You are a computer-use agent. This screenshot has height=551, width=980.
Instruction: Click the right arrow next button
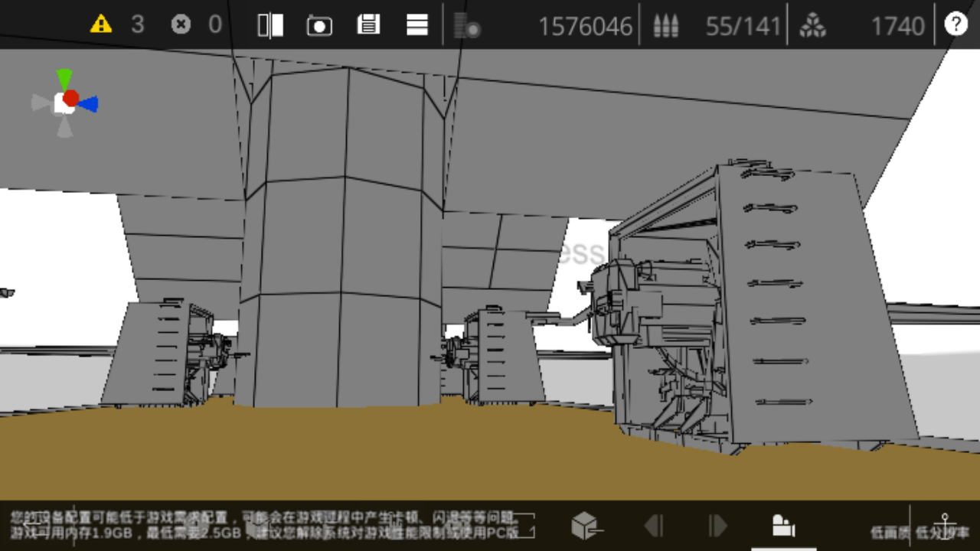717,526
